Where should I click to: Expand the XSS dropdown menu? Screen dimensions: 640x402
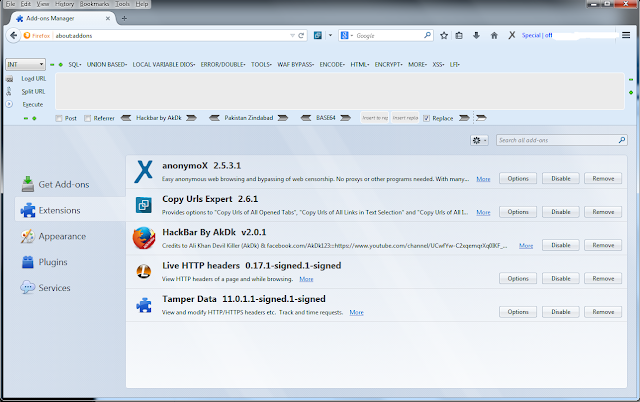click(438, 64)
